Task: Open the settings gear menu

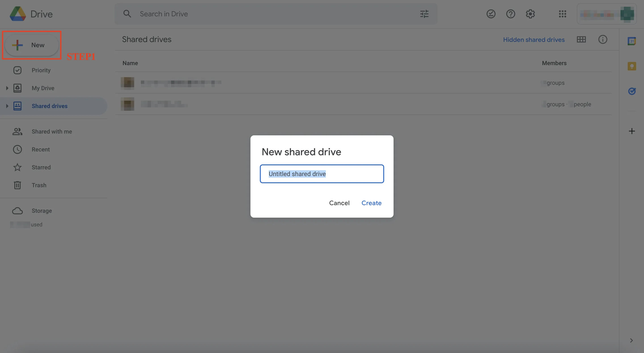Action: 530,14
